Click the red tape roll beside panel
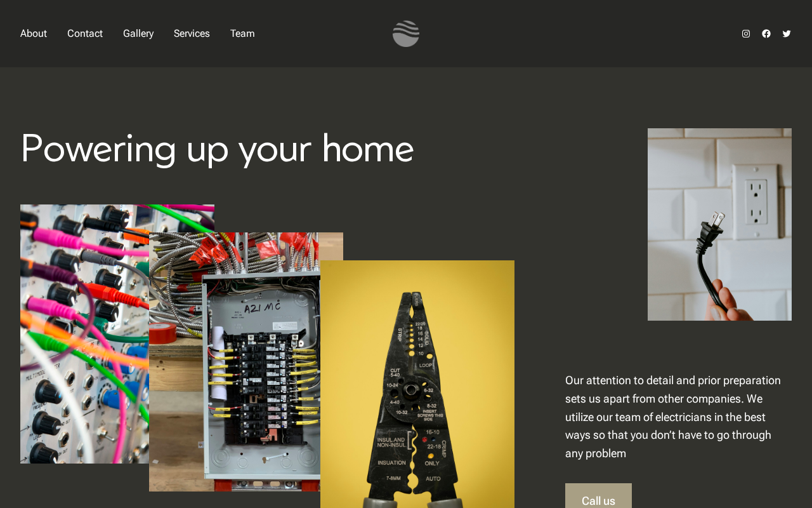 click(x=163, y=332)
